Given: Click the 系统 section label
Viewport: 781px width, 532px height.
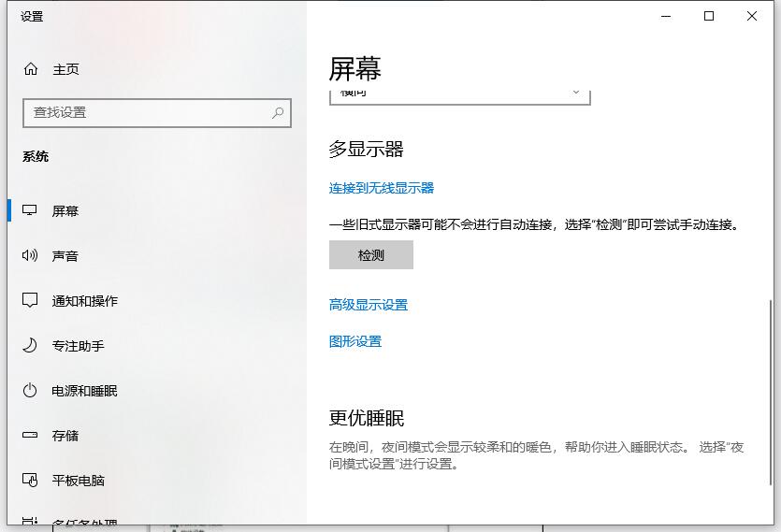Looking at the screenshot, I should [36, 156].
